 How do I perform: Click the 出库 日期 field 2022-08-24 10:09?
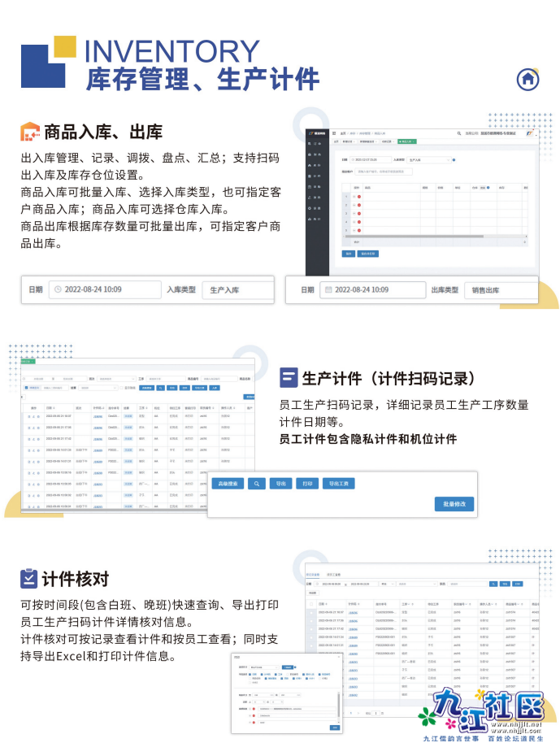[373, 290]
